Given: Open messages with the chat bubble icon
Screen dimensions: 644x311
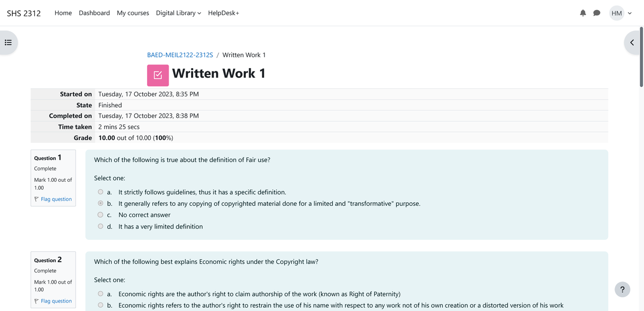Looking at the screenshot, I should pos(597,13).
